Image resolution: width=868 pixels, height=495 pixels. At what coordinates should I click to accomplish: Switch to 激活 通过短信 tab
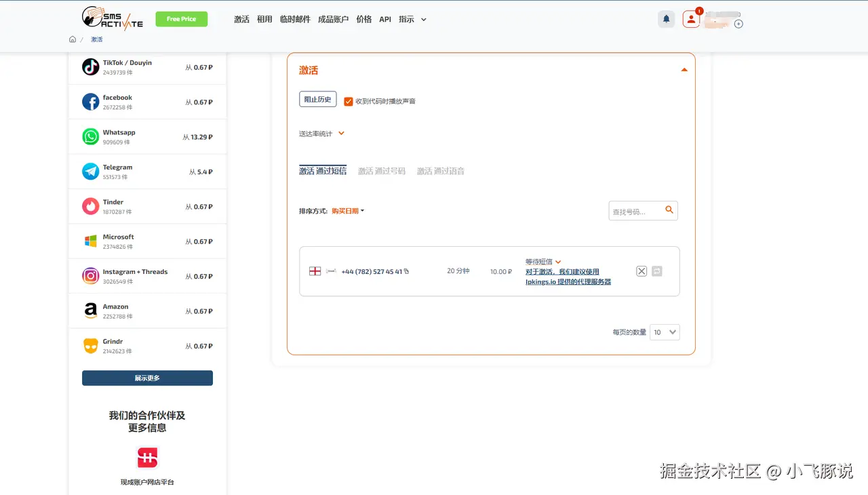(323, 171)
